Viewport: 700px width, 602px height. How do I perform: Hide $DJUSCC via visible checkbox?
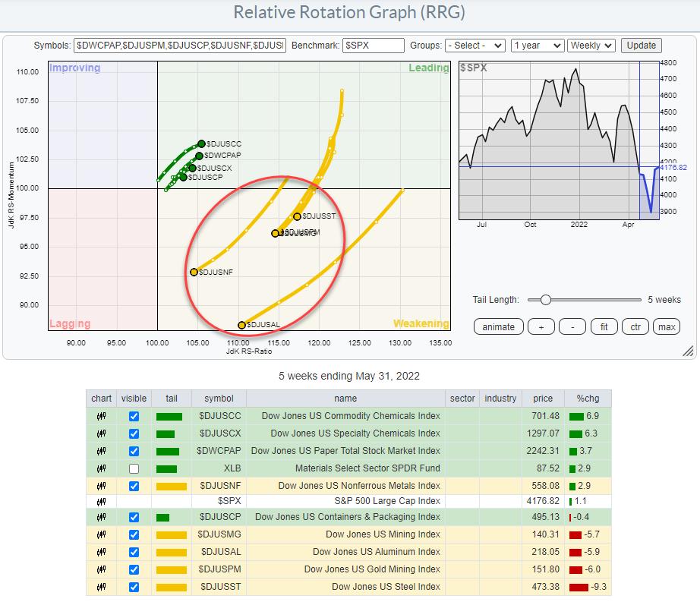click(134, 416)
